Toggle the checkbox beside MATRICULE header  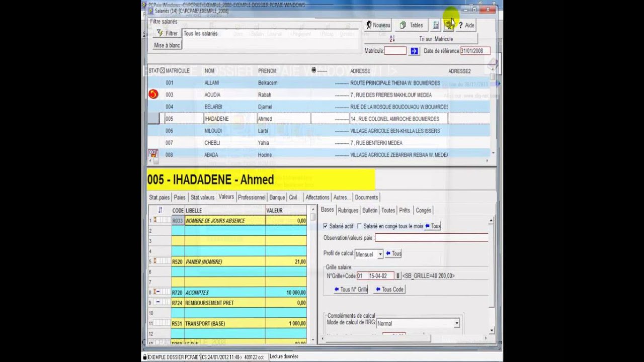[163, 71]
